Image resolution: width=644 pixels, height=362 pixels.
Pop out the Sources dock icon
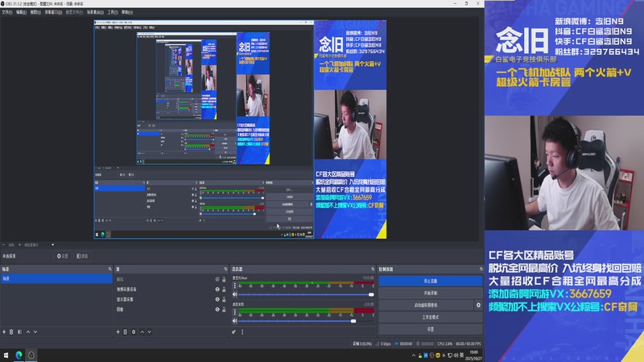[x=225, y=269]
